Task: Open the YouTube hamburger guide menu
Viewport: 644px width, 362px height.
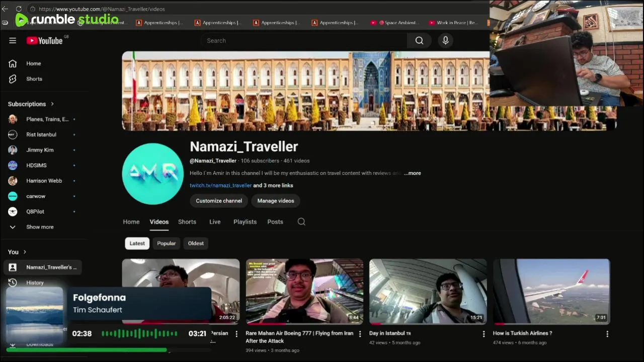Action: 13,41
